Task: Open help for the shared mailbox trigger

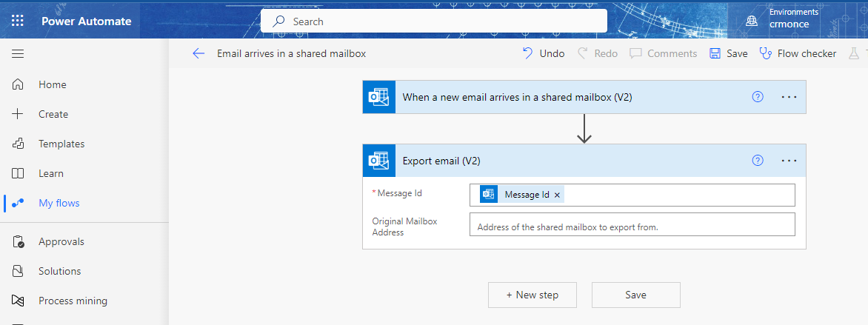Action: 758,97
